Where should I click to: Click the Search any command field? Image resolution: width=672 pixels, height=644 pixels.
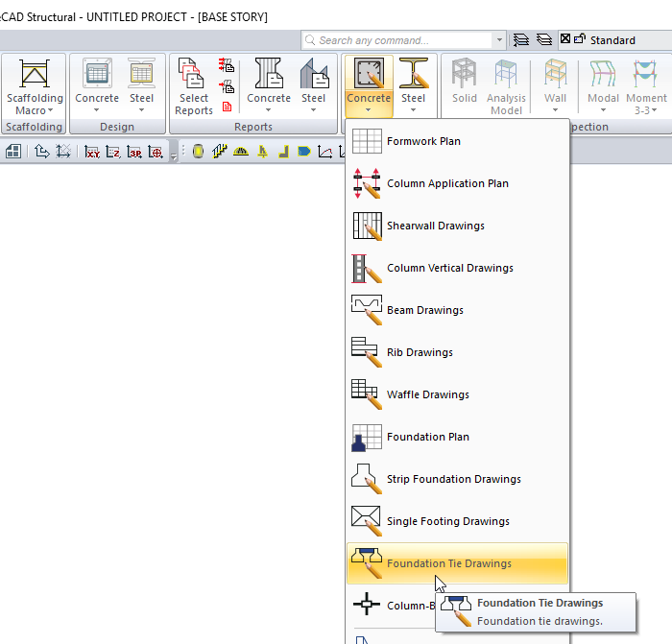point(403,40)
